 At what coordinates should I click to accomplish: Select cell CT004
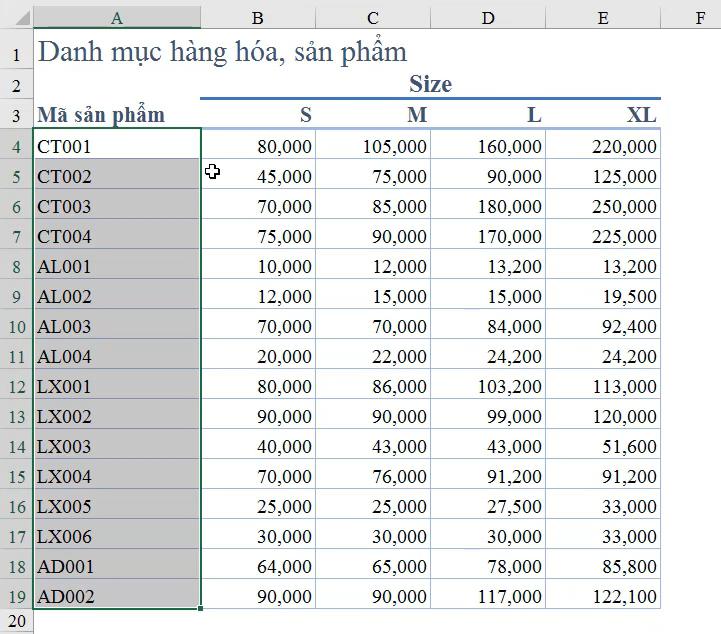coord(117,236)
